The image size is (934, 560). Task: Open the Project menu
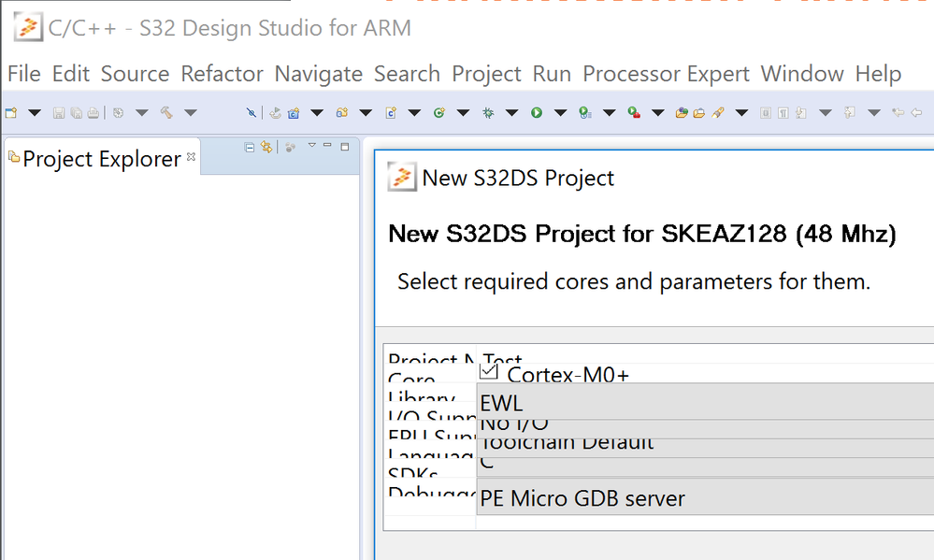[486, 74]
